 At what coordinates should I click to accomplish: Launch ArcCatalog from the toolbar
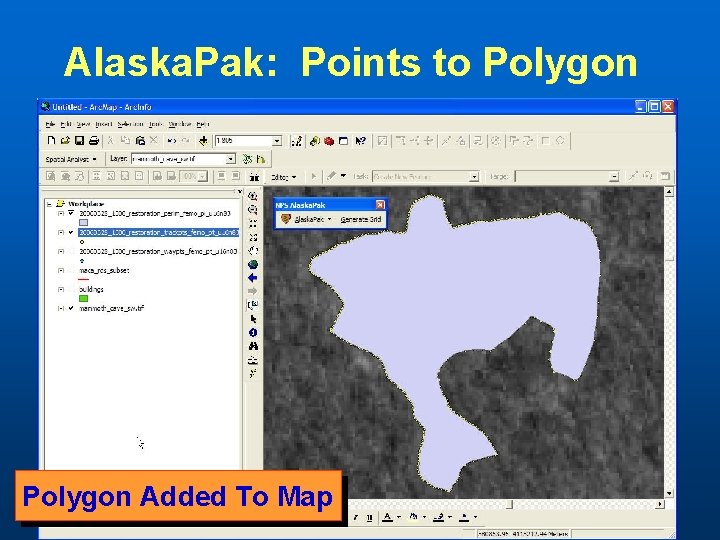[x=315, y=141]
